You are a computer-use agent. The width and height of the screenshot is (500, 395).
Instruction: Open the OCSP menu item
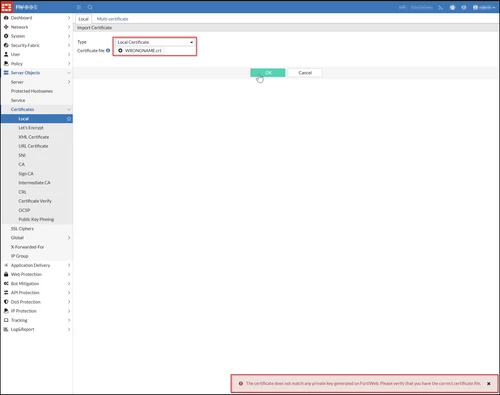tap(24, 210)
